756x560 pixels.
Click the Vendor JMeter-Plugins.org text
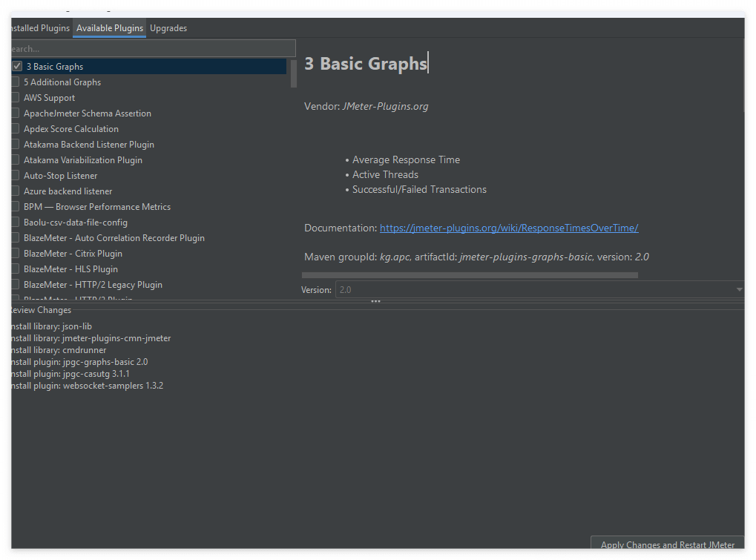pos(366,107)
